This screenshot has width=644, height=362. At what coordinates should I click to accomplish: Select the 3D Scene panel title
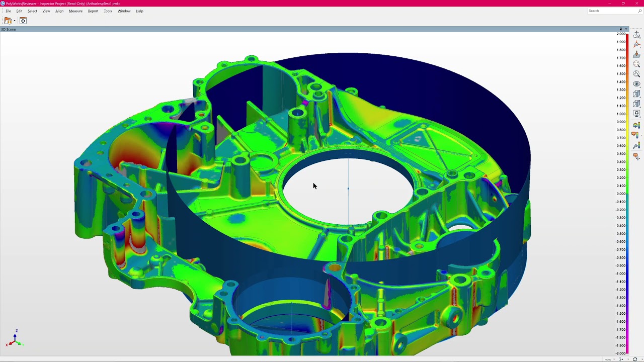(x=8, y=29)
